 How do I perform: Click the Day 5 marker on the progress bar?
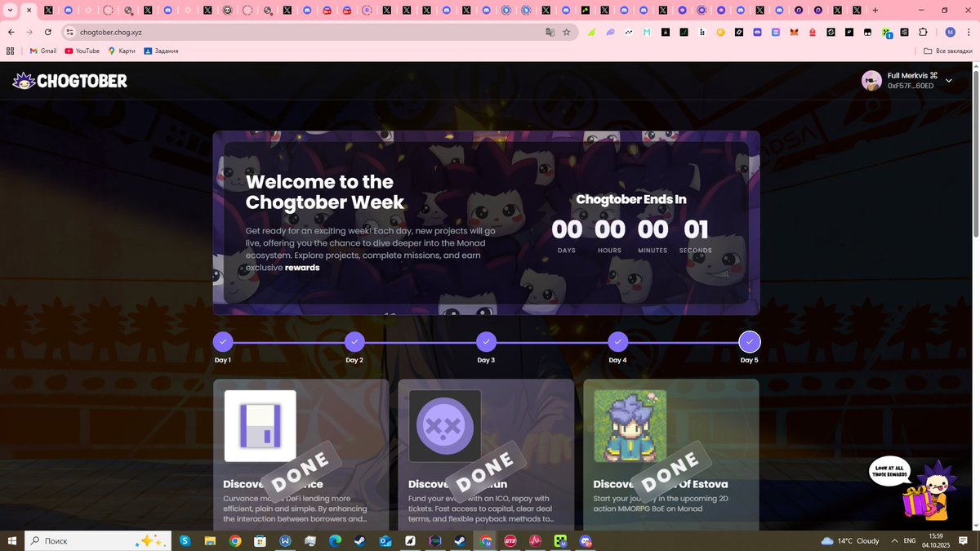pyautogui.click(x=749, y=341)
